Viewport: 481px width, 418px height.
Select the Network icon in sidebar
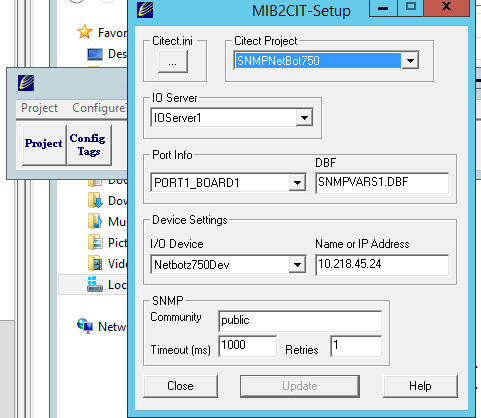pyautogui.click(x=85, y=326)
